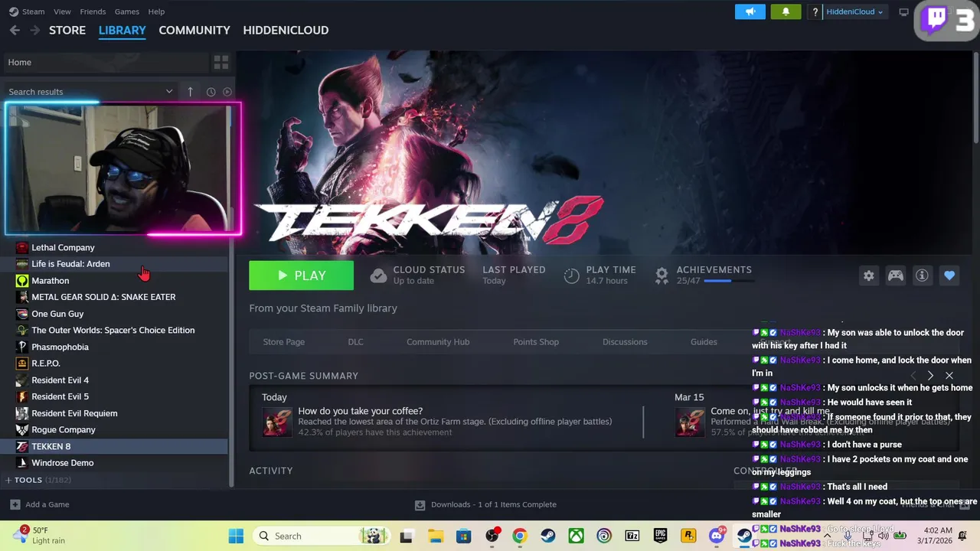
Task: Click the Add a Game plus icon
Action: point(15,504)
